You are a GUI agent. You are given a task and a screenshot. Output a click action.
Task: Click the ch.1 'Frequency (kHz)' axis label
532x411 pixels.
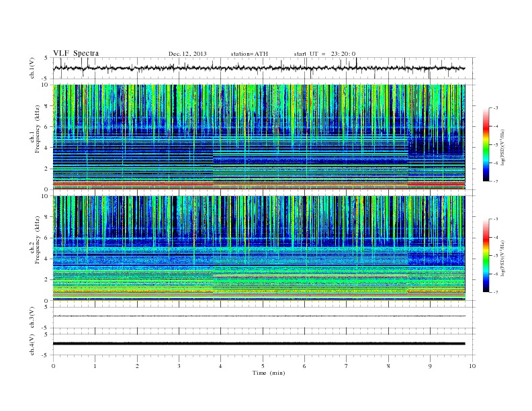click(37, 129)
